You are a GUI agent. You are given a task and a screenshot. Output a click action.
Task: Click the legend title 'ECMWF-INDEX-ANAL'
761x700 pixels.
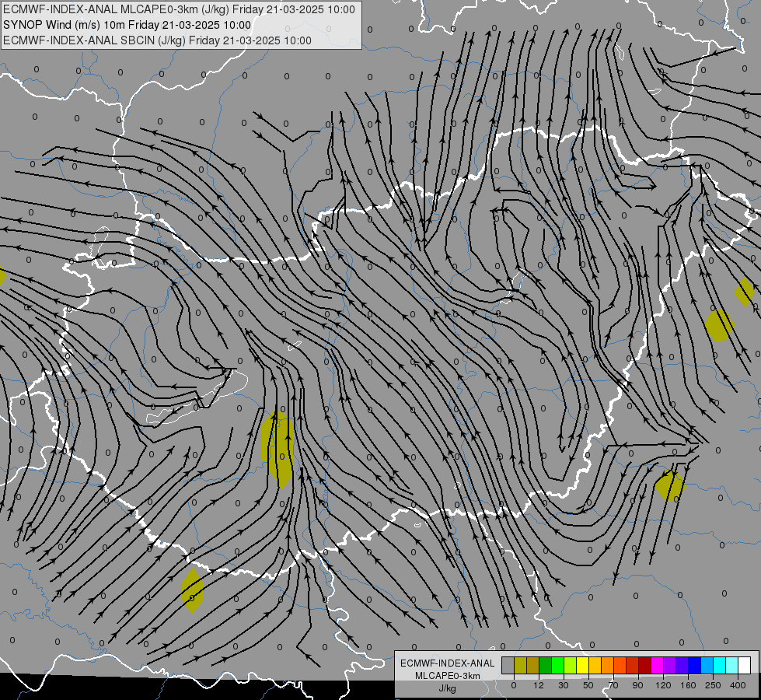[447, 663]
